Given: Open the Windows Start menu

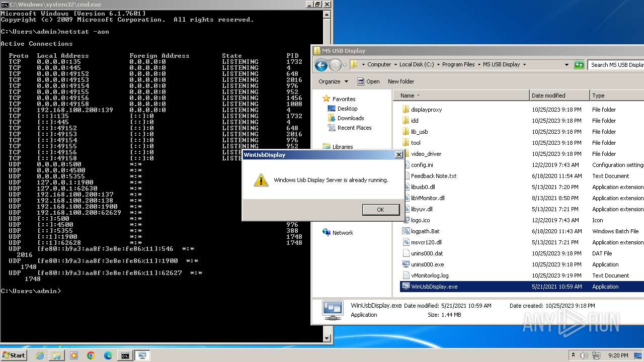Looking at the screenshot, I should 14,355.
